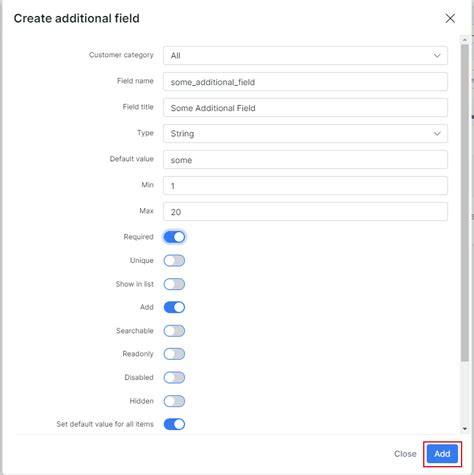Viewport: 474px width, 475px height.
Task: Select the Max input field
Action: 305,212
